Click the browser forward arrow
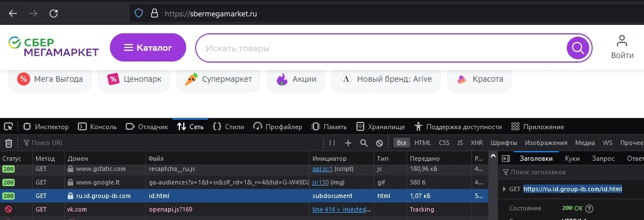This screenshot has width=644, height=220. [x=33, y=14]
